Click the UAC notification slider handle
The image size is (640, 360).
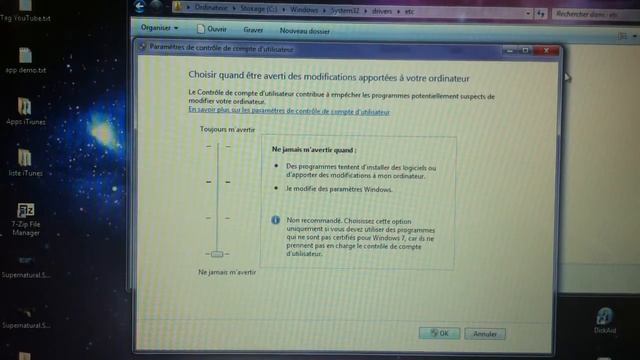click(217, 254)
